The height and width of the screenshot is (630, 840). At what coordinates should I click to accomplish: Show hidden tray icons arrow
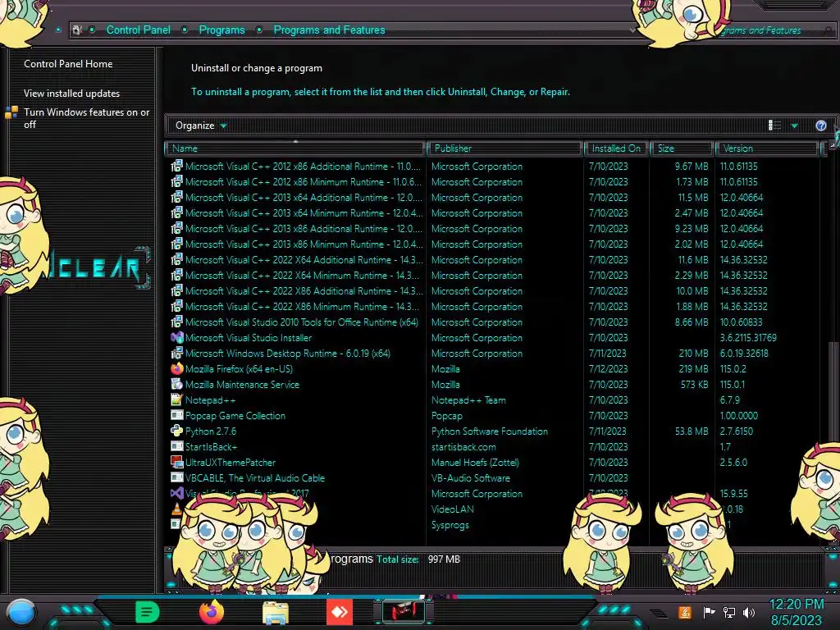point(659,614)
